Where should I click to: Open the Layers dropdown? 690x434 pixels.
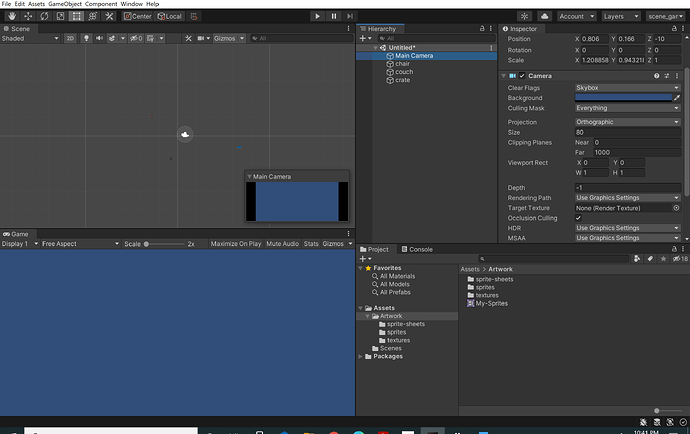tap(621, 16)
